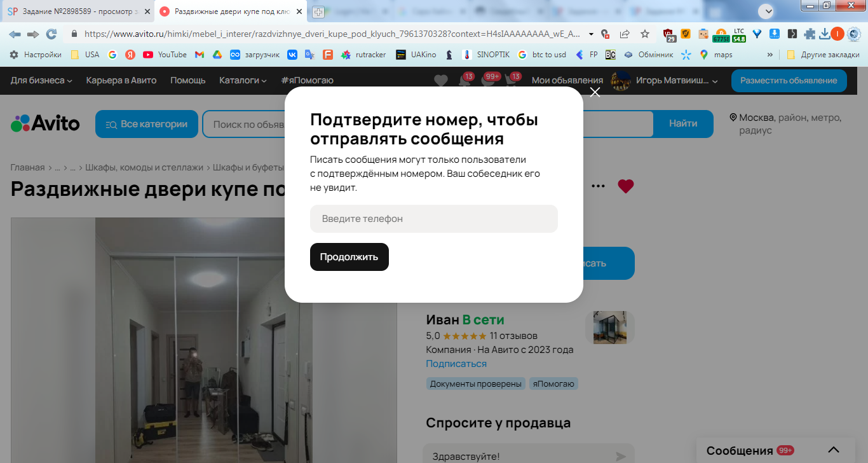Screen dimensions: 868x463
Task: Open 'Помощь' in top navigation
Action: click(x=188, y=80)
